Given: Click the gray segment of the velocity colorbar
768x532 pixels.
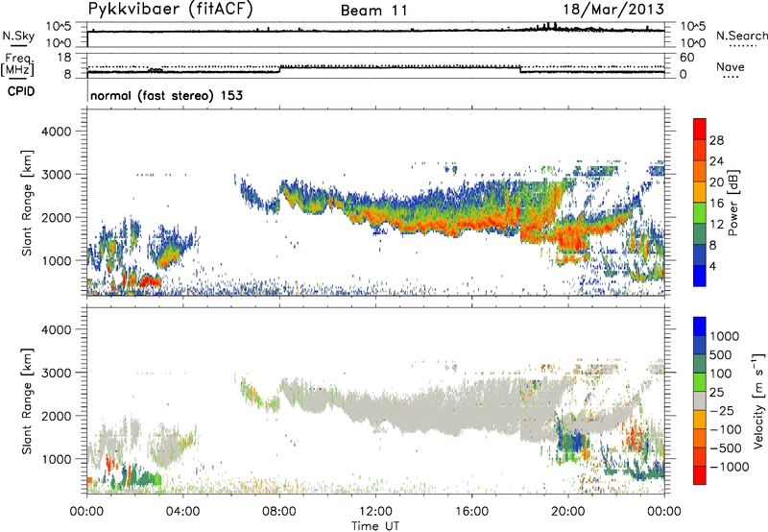Looking at the screenshot, I should click(x=700, y=400).
